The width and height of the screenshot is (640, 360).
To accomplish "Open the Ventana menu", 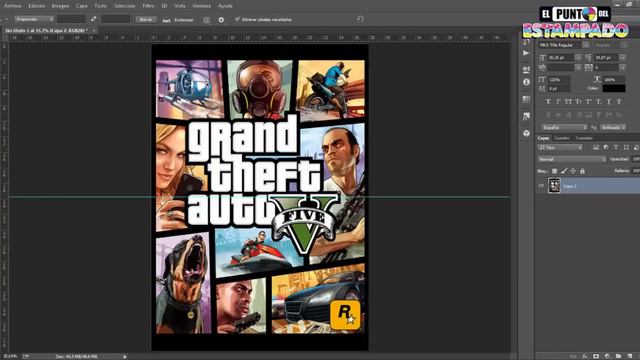I will click(202, 6).
